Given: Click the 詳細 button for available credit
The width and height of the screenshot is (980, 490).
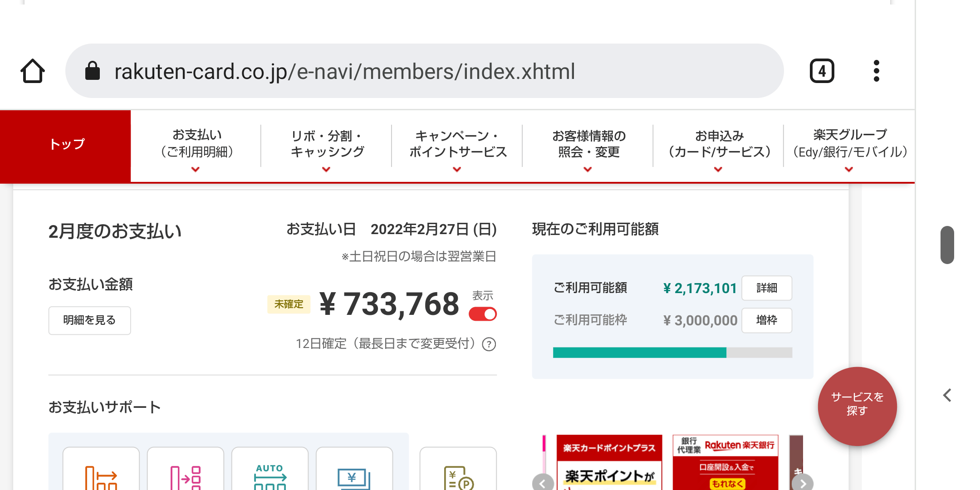Looking at the screenshot, I should tap(767, 288).
